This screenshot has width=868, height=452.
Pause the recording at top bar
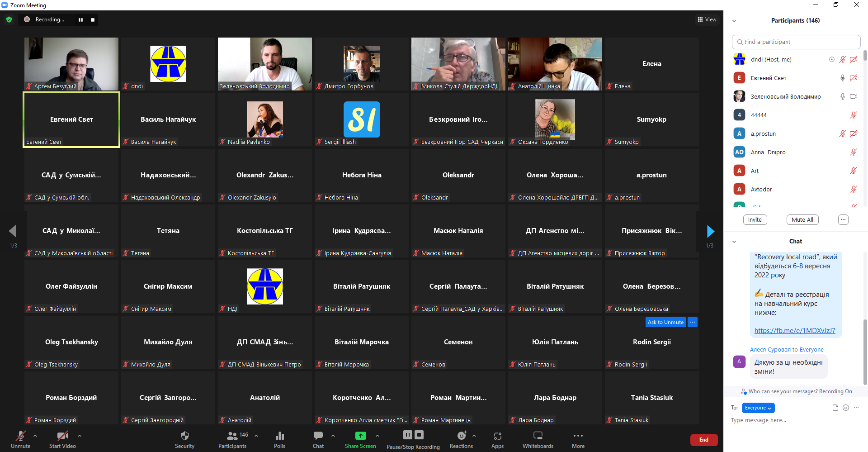point(80,19)
